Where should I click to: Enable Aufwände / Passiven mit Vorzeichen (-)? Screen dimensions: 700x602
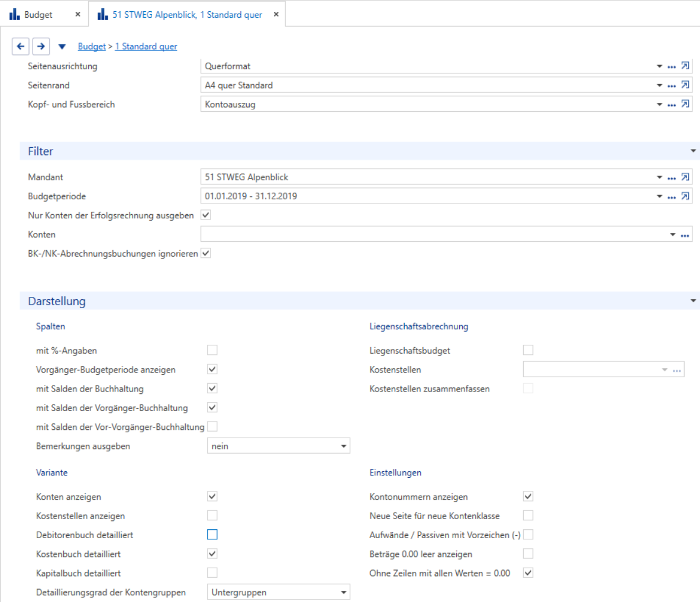click(x=528, y=535)
